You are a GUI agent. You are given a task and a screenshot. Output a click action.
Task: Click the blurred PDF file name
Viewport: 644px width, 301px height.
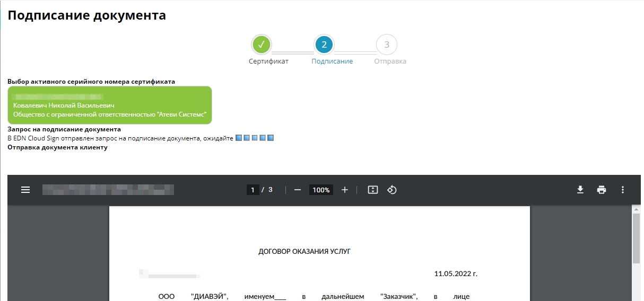click(108, 190)
